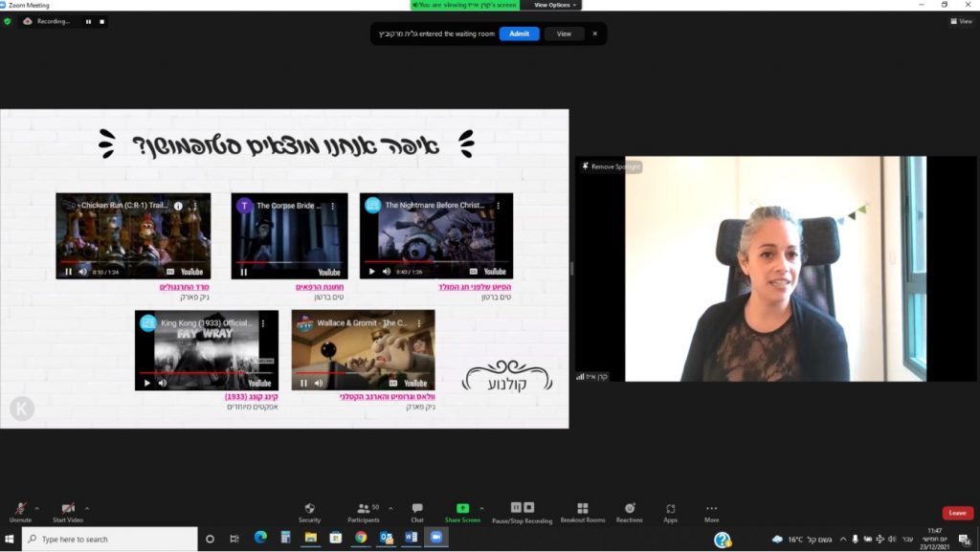
Task: Open Breakout Rooms
Action: click(583, 512)
